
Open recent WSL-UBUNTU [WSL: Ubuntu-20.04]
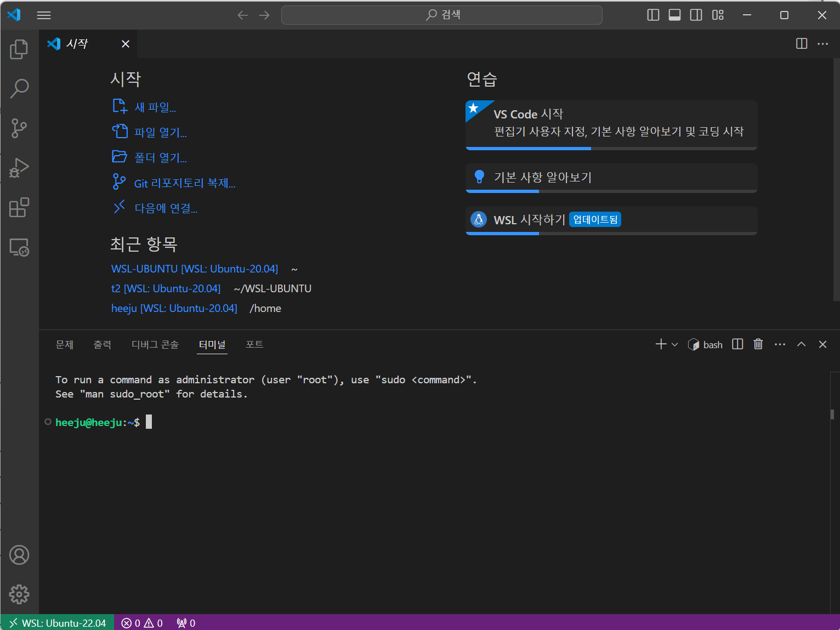coord(195,269)
